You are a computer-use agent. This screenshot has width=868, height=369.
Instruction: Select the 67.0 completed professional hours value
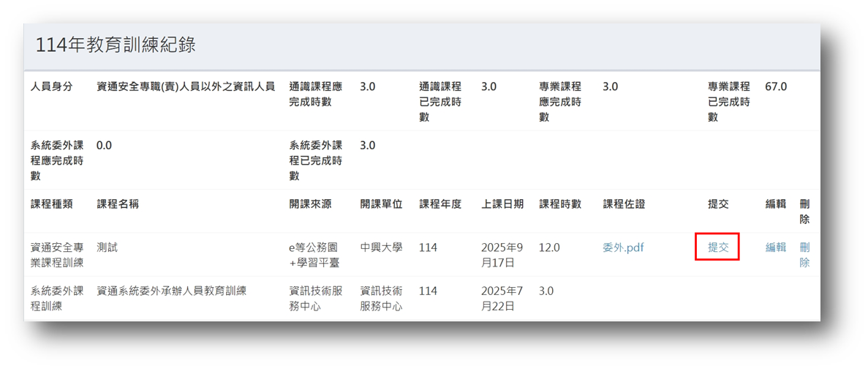[776, 86]
